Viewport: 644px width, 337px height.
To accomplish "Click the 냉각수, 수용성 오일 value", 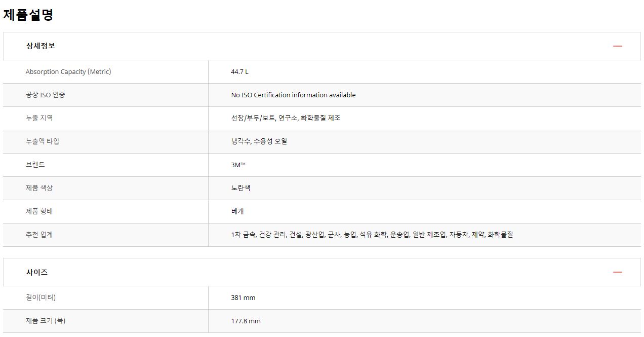I will coord(259,141).
